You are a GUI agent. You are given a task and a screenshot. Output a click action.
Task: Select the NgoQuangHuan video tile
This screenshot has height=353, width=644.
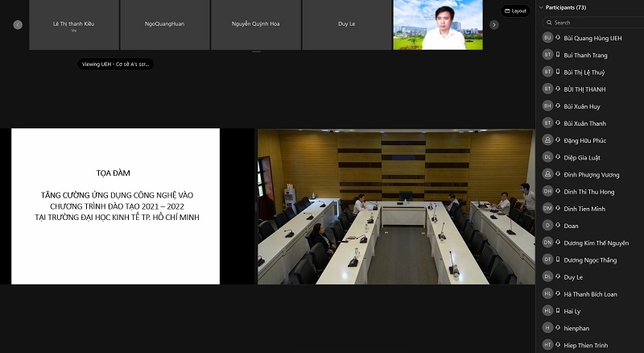point(165,25)
